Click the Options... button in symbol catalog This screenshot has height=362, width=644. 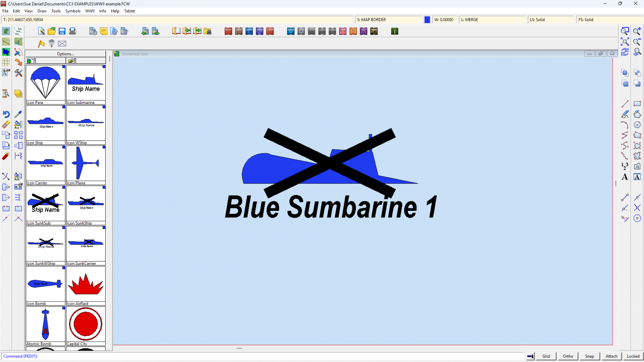(66, 54)
